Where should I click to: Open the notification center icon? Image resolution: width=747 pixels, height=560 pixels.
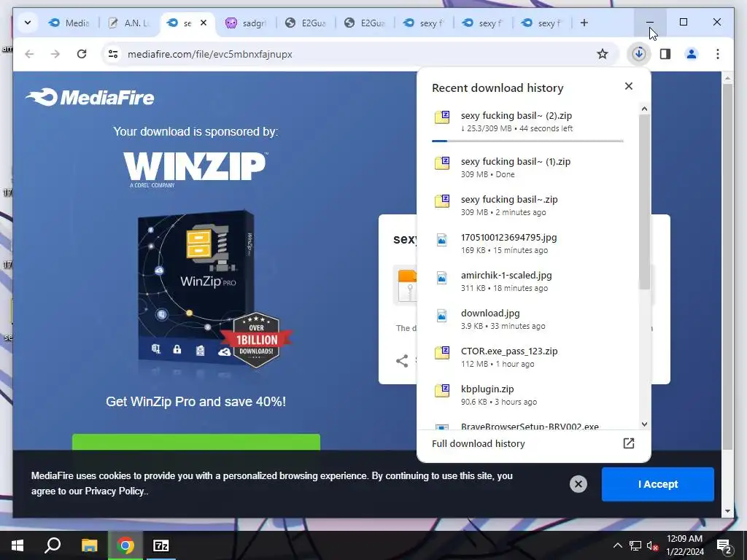tap(724, 545)
